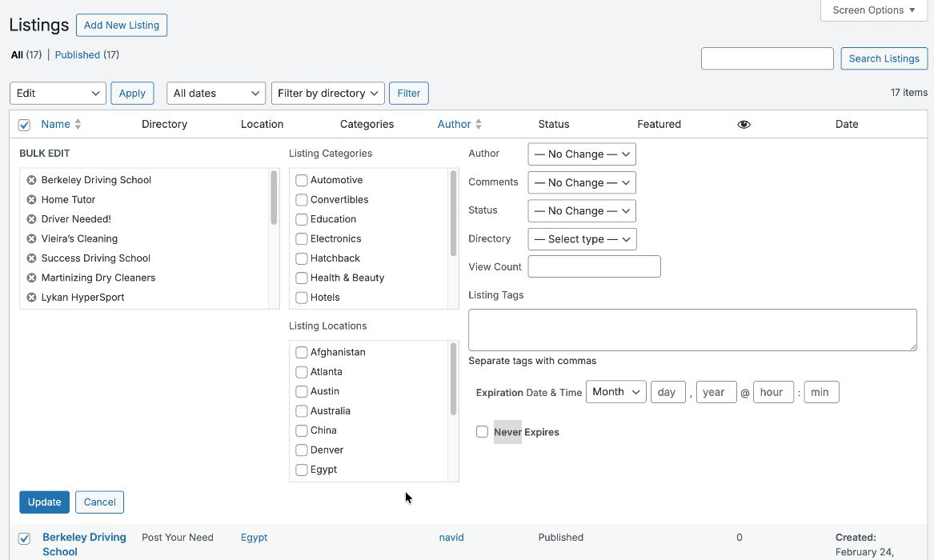The height and width of the screenshot is (560, 934).
Task: Open the Screen Options tab
Action: (873, 10)
